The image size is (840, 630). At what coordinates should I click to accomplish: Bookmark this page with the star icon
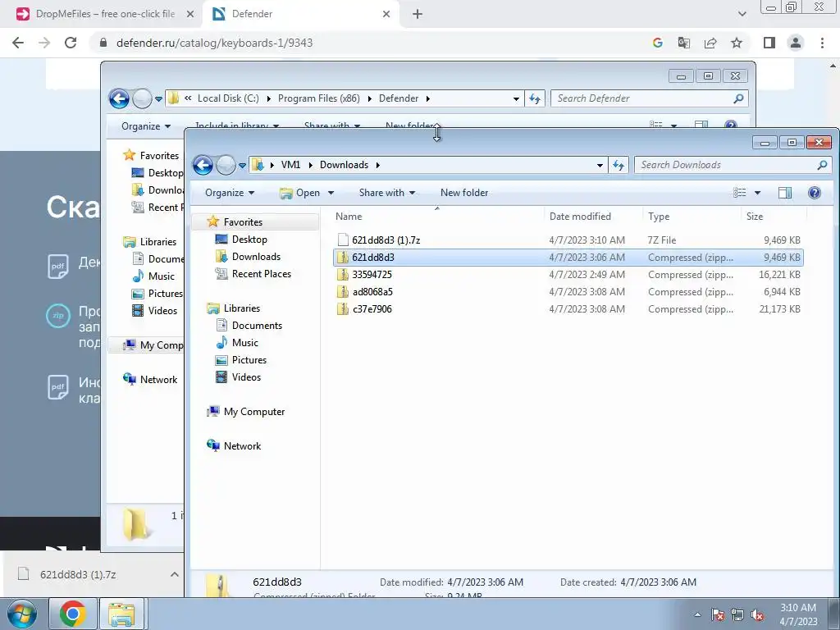[x=737, y=43]
